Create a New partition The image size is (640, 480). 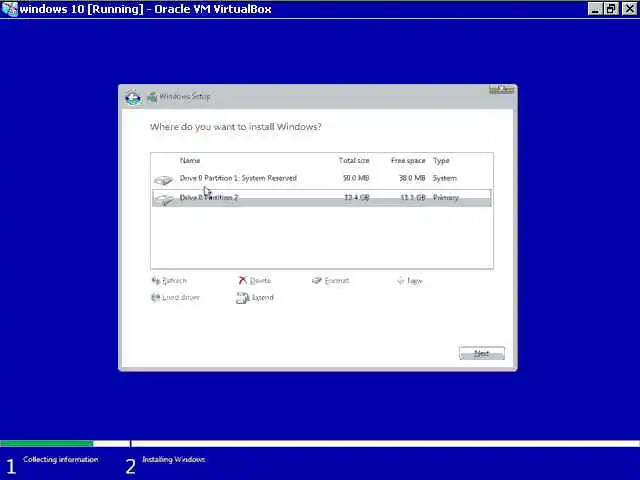[414, 281]
